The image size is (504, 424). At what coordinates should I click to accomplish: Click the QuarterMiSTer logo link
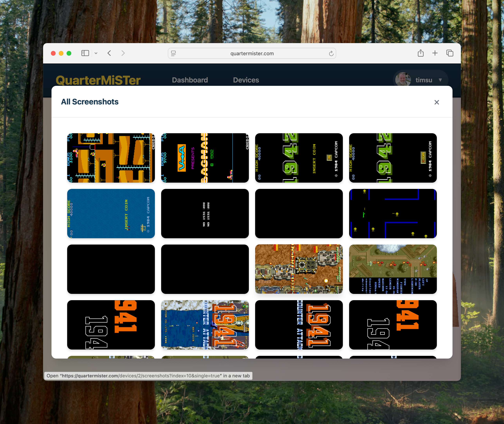click(98, 80)
